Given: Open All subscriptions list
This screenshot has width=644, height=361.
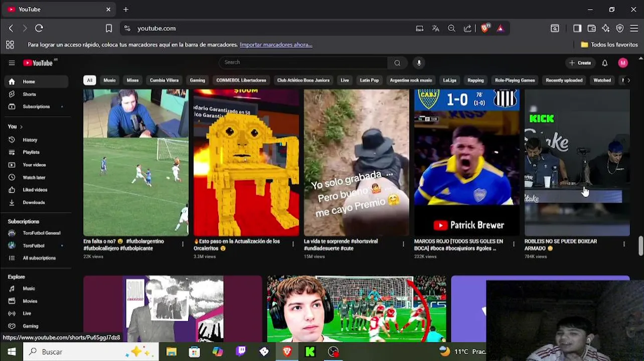Looking at the screenshot, I should point(36,258).
